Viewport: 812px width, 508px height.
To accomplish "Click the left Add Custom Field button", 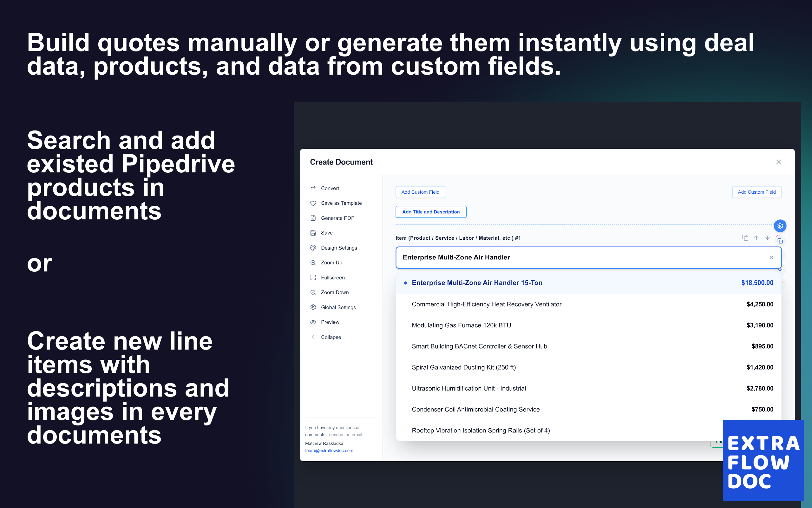I will (x=420, y=192).
